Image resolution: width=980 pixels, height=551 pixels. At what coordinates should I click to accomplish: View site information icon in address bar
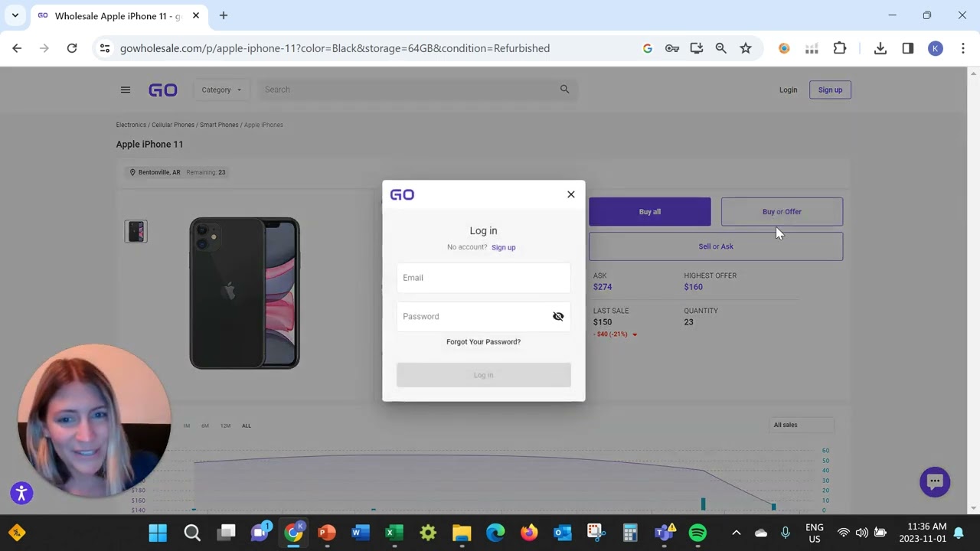(x=105, y=48)
